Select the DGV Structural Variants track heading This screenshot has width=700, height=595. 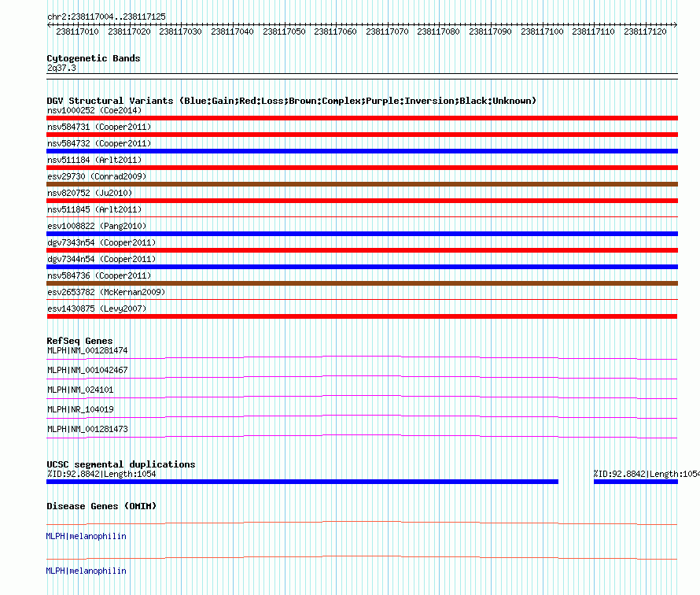(x=292, y=101)
